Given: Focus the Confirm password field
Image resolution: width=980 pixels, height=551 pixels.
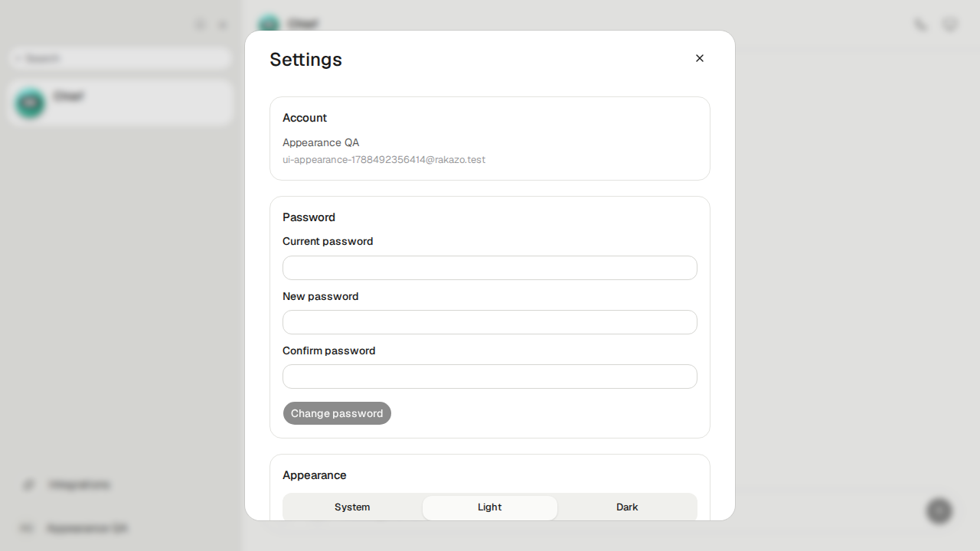Looking at the screenshot, I should pos(490,377).
